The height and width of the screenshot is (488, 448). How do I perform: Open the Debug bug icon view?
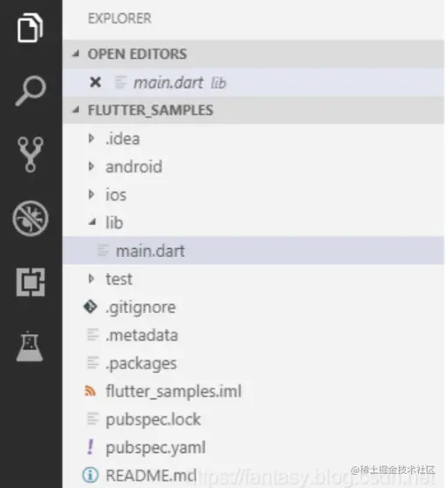pyautogui.click(x=31, y=218)
